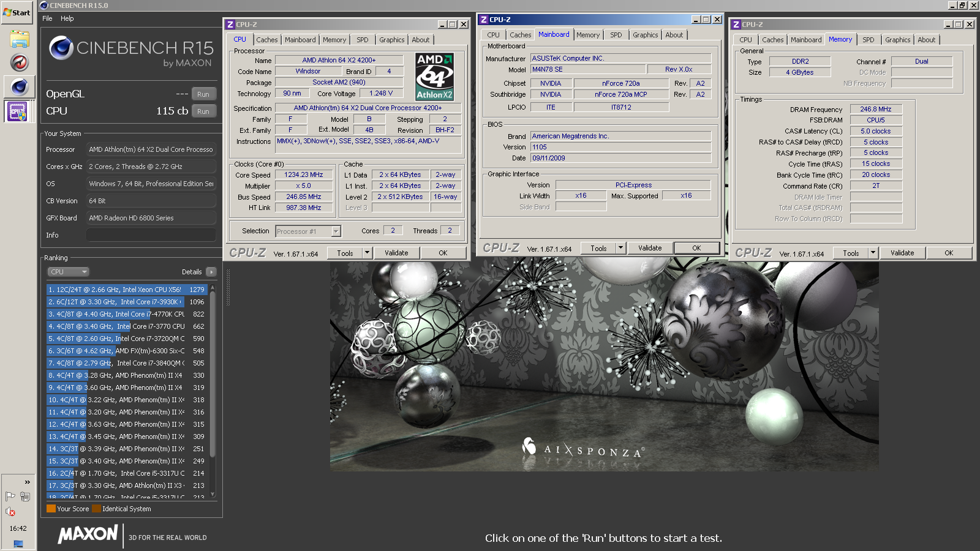Click the Cinebench R15 sphere logo
980x551 pixels.
61,48
